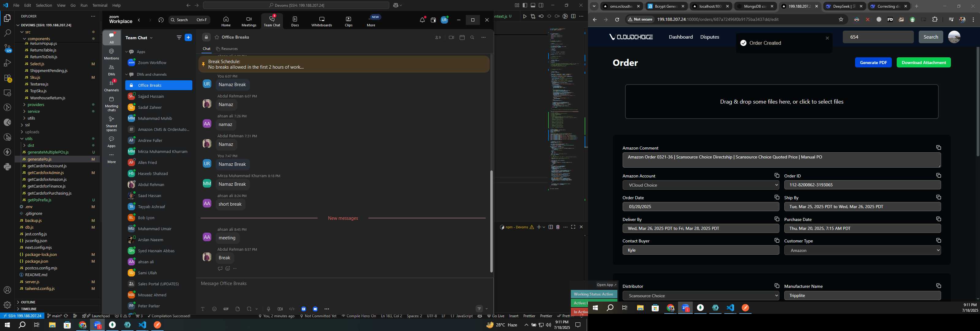Copy the Amazon Comment field value
The width and height of the screenshot is (980, 331).
[x=939, y=147]
